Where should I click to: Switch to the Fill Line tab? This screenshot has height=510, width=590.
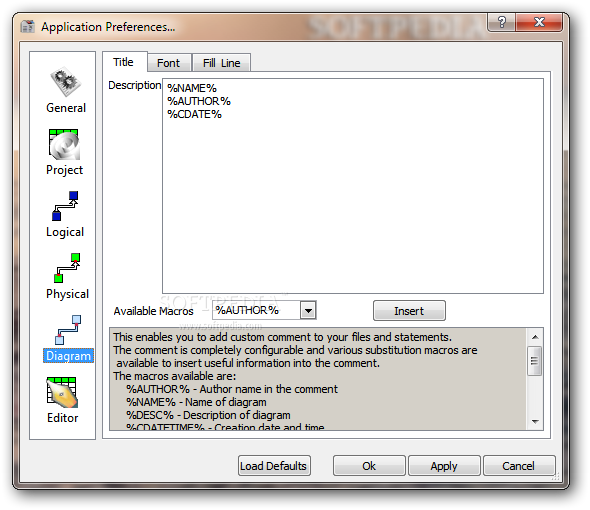221,63
